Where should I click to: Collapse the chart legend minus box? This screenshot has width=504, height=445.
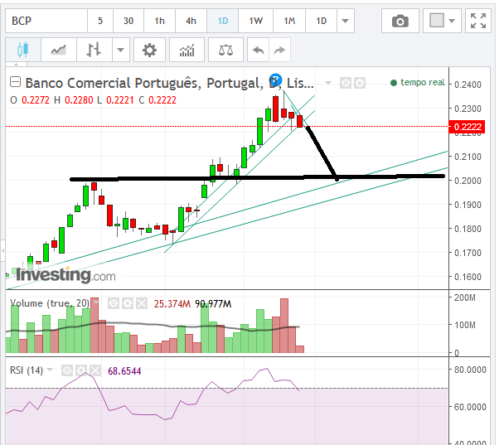click(15, 82)
